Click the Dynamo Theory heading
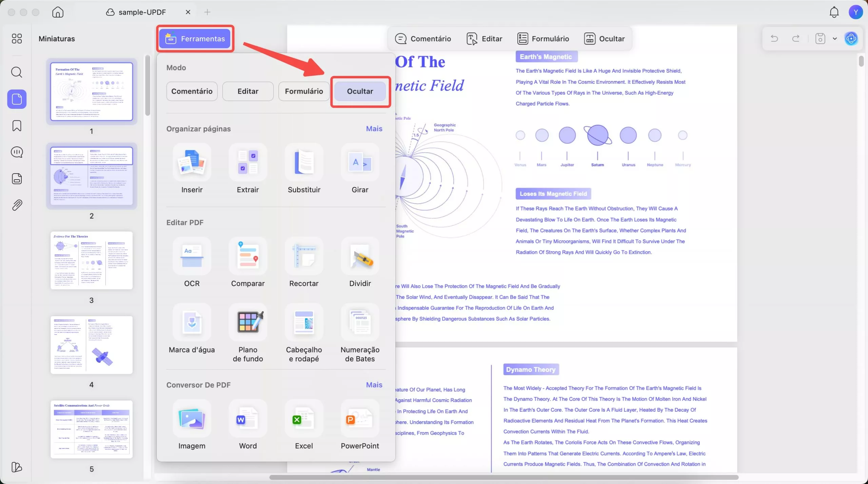Viewport: 868px width, 484px height. click(x=531, y=369)
